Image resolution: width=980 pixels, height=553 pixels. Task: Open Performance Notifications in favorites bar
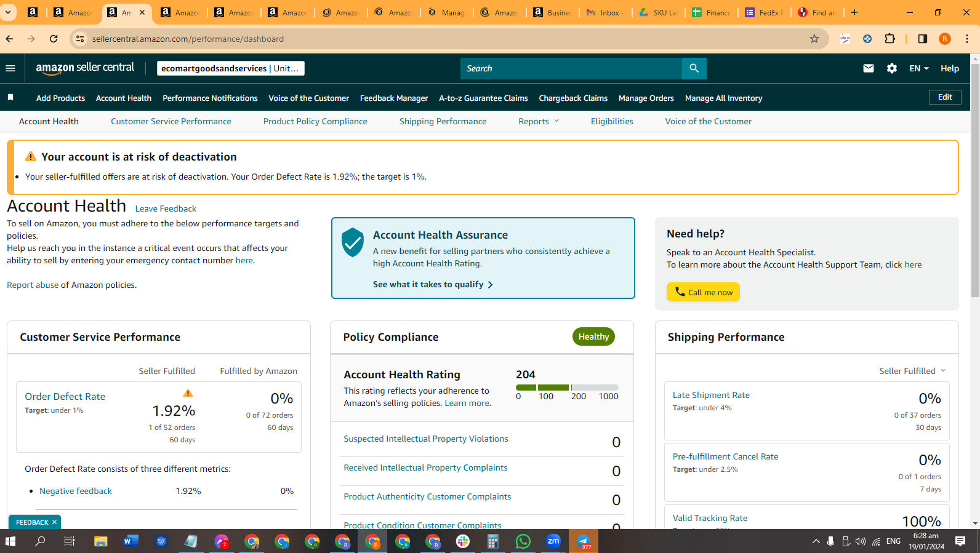tap(210, 98)
